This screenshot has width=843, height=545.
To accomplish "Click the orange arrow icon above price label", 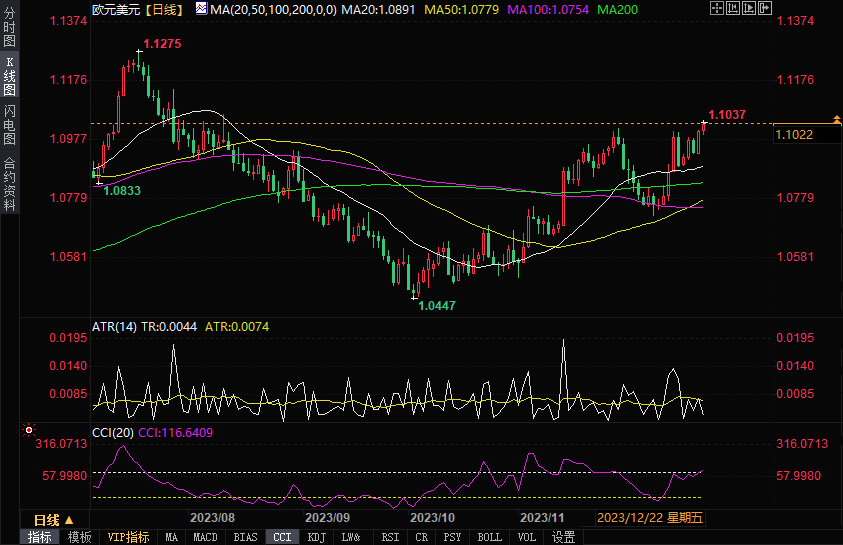I will 836,120.
